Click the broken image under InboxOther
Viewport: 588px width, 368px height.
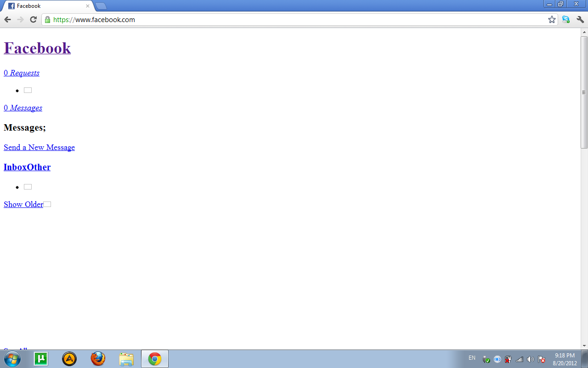(28, 187)
